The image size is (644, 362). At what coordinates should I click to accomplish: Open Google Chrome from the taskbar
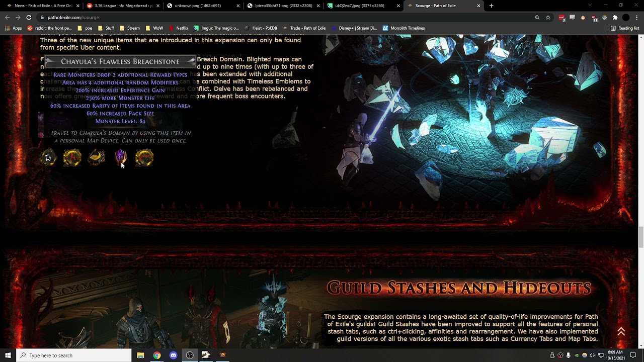click(157, 355)
